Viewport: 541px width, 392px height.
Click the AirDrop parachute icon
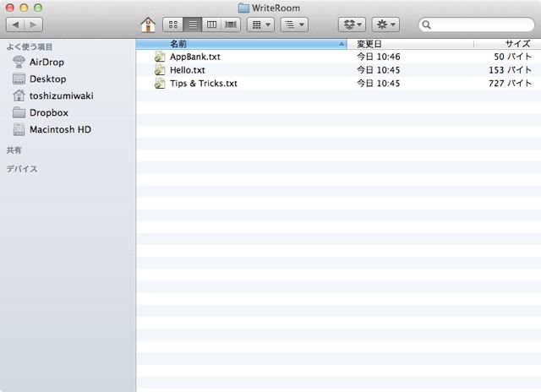pos(19,62)
